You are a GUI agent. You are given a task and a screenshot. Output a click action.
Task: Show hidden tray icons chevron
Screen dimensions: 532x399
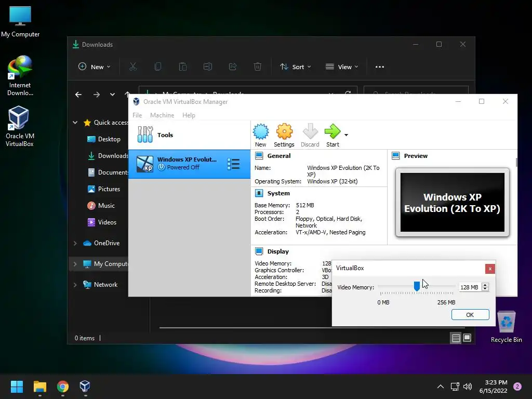pos(441,387)
